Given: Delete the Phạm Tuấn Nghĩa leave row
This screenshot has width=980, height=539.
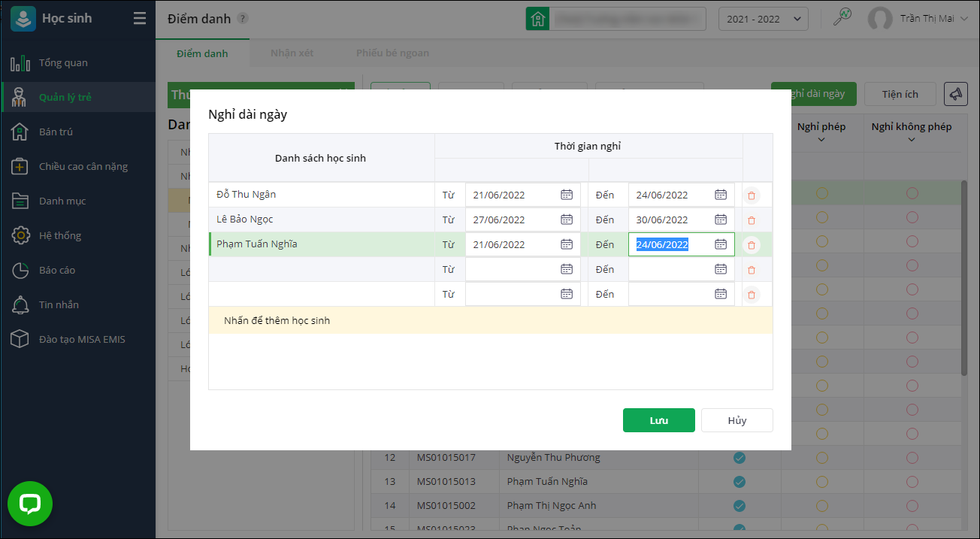Looking at the screenshot, I should tap(752, 245).
